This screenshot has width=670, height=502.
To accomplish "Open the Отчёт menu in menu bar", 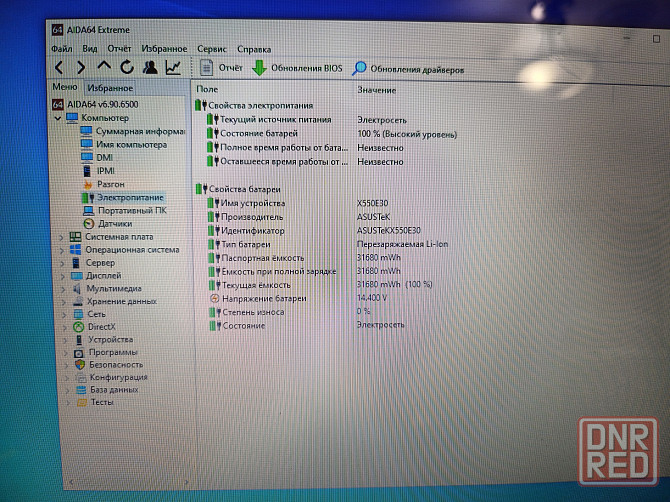I will pyautogui.click(x=119, y=49).
